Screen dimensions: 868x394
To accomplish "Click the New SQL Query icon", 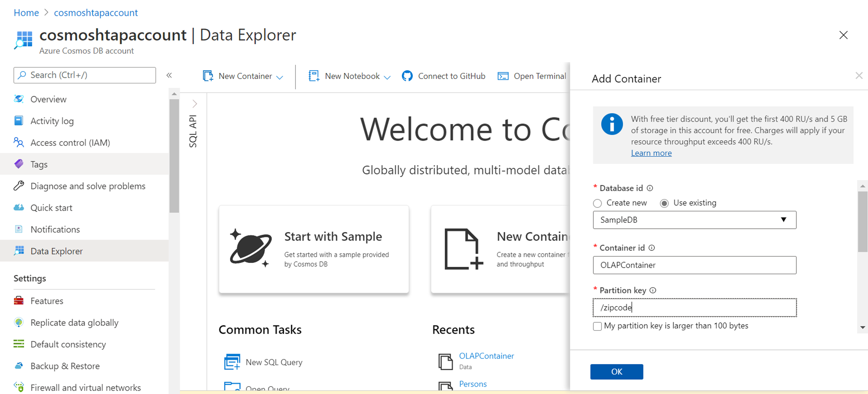I will (x=232, y=362).
